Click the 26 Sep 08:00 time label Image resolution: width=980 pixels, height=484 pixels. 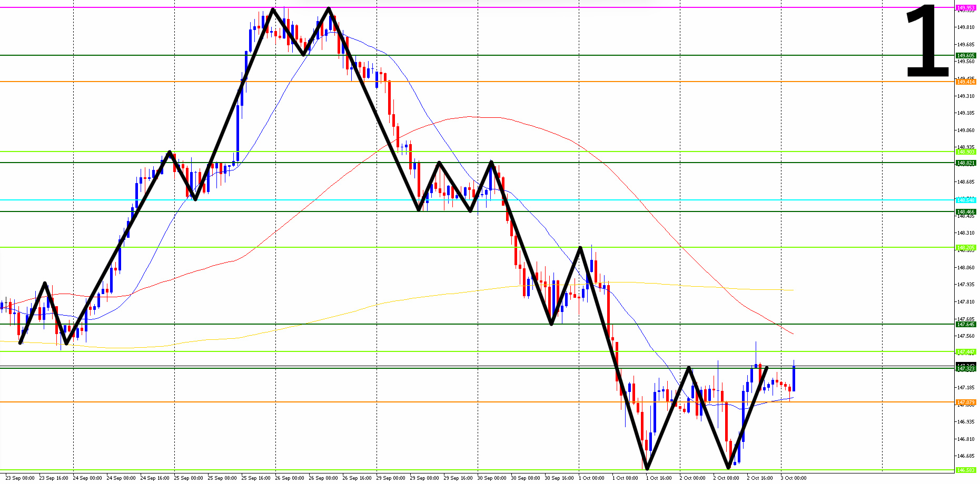(323, 478)
